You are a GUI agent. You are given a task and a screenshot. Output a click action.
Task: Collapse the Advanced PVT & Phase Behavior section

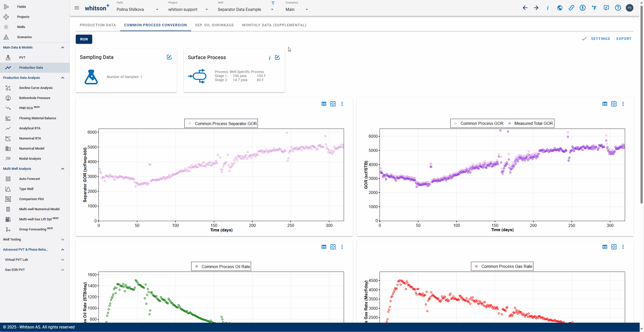(63, 249)
